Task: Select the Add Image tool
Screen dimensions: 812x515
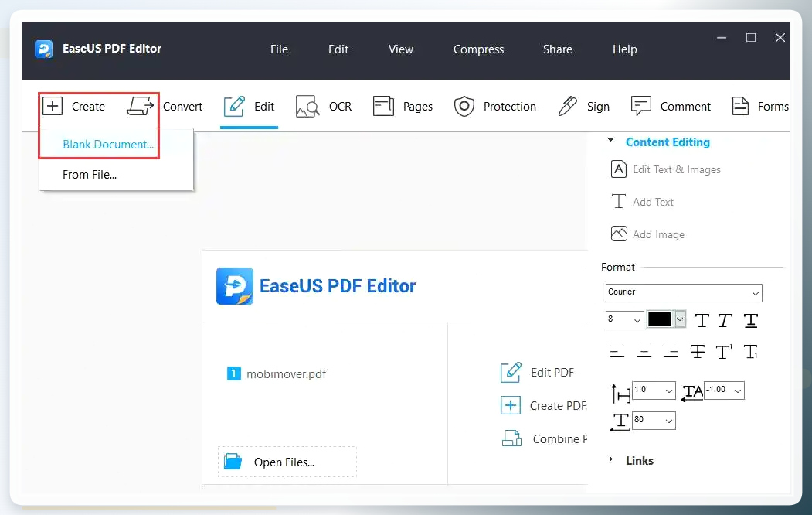Action: 648,234
